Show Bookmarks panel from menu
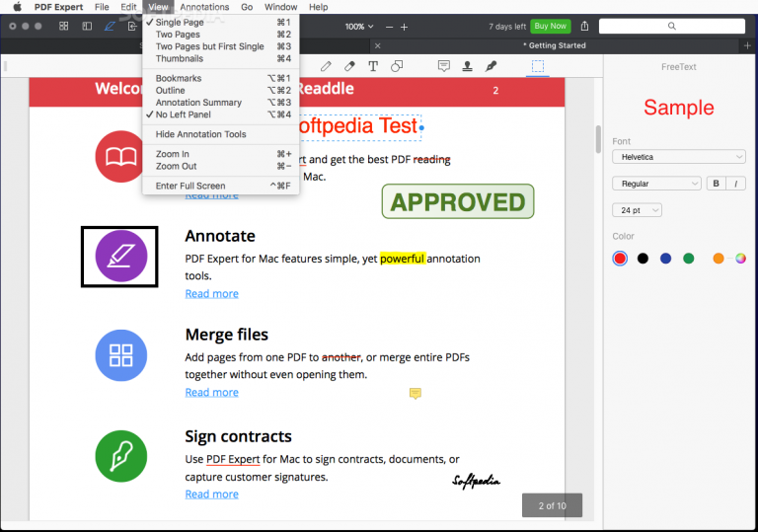The image size is (758, 532). tap(221, 78)
